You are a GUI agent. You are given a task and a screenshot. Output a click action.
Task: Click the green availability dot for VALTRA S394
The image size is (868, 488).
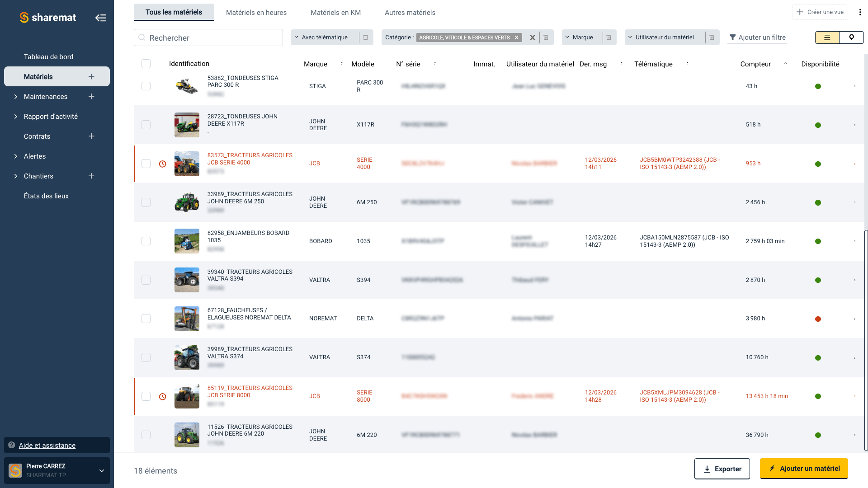point(818,280)
